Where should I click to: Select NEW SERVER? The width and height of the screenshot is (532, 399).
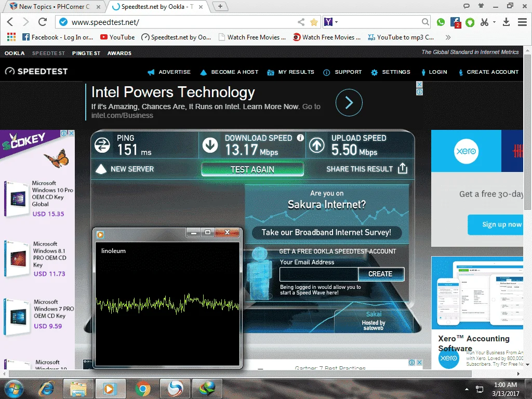click(x=125, y=169)
